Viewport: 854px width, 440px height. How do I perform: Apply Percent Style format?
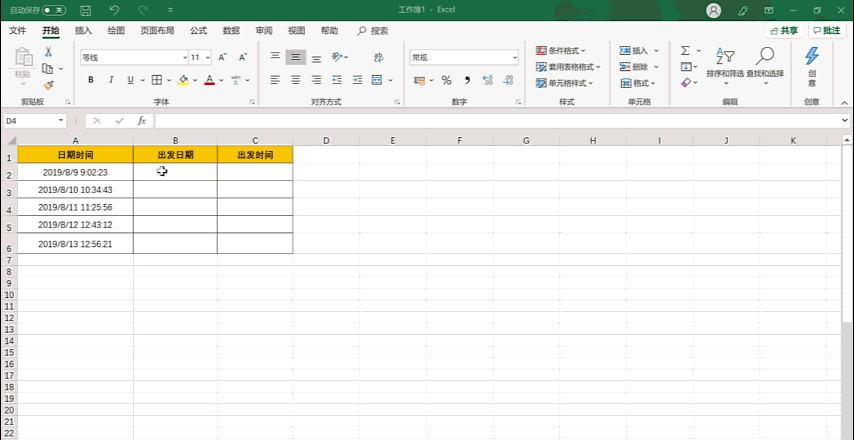tap(447, 81)
